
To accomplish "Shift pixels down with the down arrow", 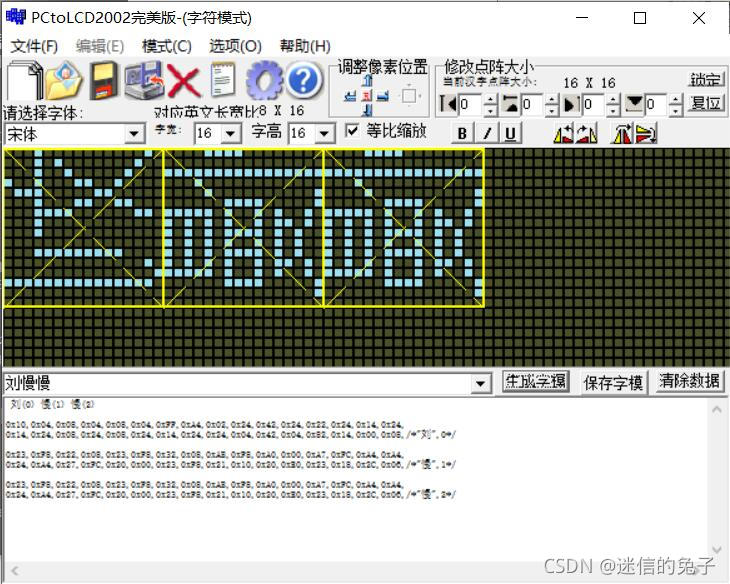I will tap(367, 110).
